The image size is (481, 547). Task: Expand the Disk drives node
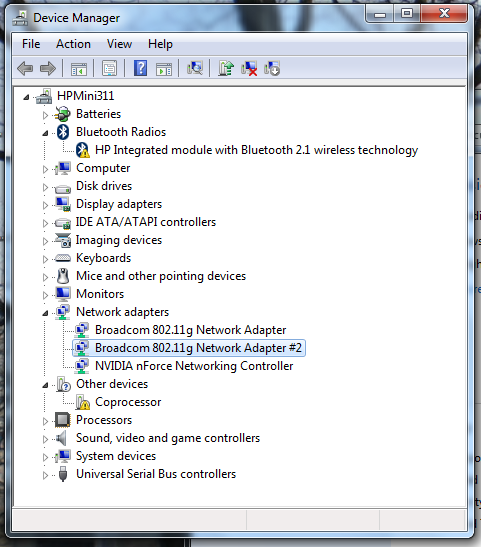(45, 187)
